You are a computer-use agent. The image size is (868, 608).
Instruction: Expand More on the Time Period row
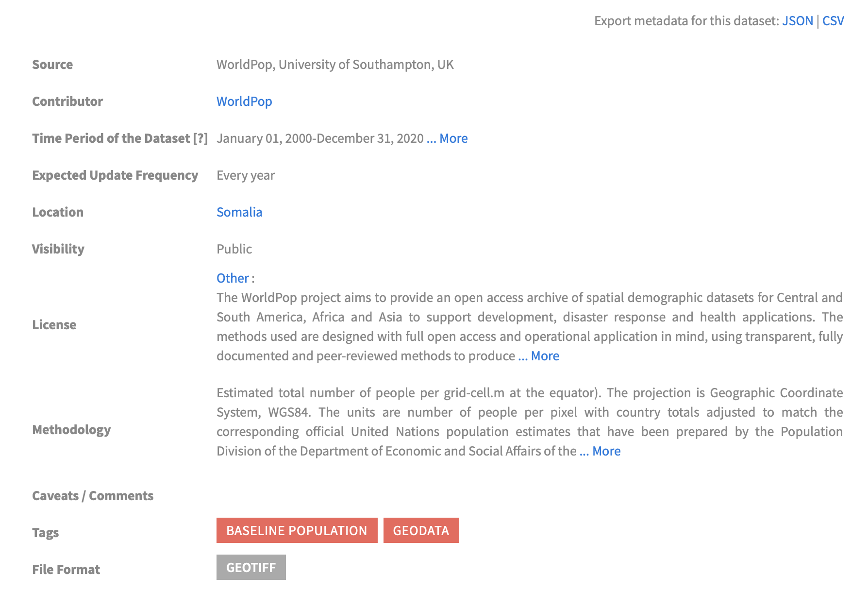[x=447, y=138]
